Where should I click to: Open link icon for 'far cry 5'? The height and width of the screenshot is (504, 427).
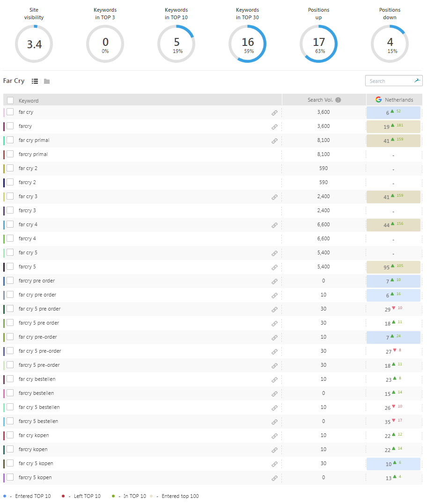(274, 253)
